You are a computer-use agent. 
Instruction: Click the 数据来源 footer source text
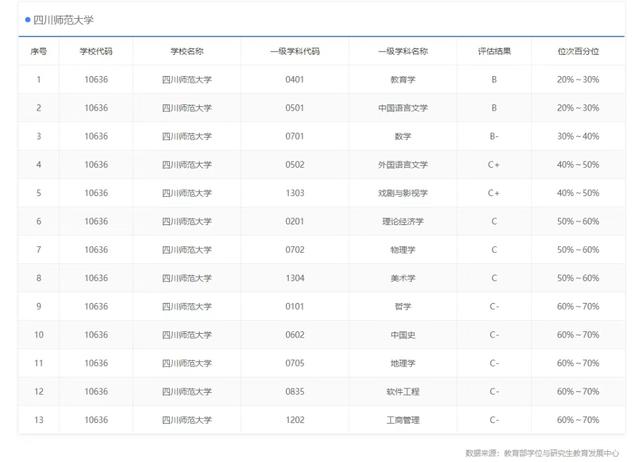(x=542, y=453)
